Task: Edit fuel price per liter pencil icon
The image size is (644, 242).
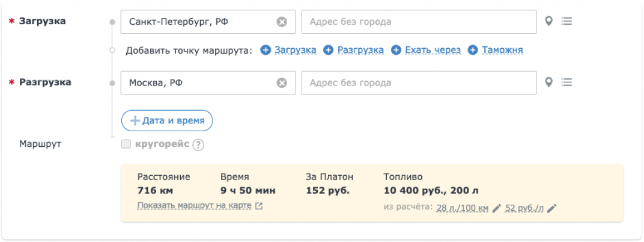Action: (x=552, y=208)
